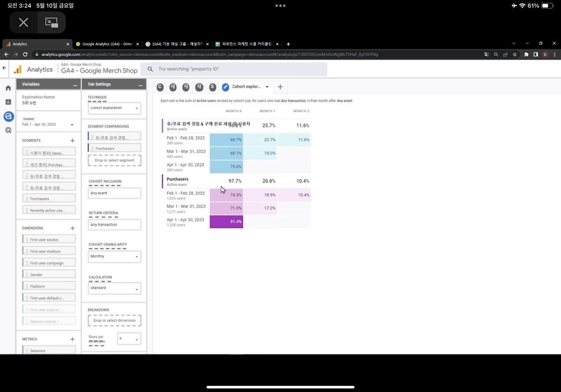The width and height of the screenshot is (561, 392).
Task: Switch to the 퍼포먼스 마케팅 스쿨 browser tab
Action: pyautogui.click(x=247, y=44)
